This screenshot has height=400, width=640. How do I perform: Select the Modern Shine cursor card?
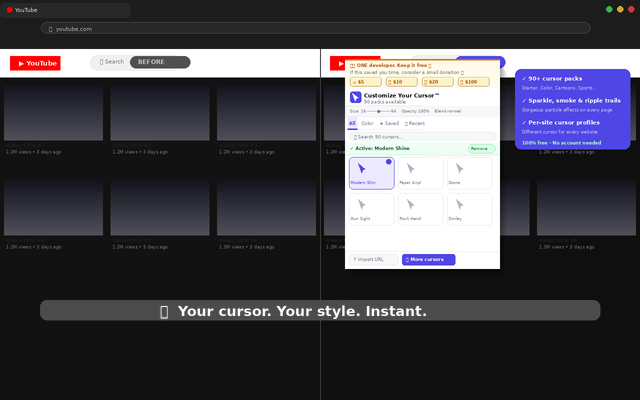coord(371,173)
